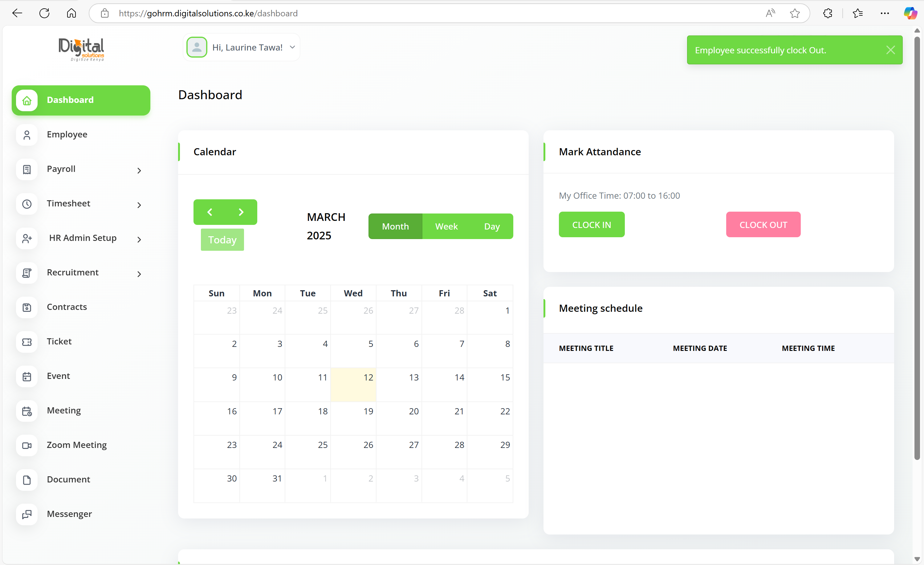Click the Zoom Meeting video camera icon

(x=26, y=445)
